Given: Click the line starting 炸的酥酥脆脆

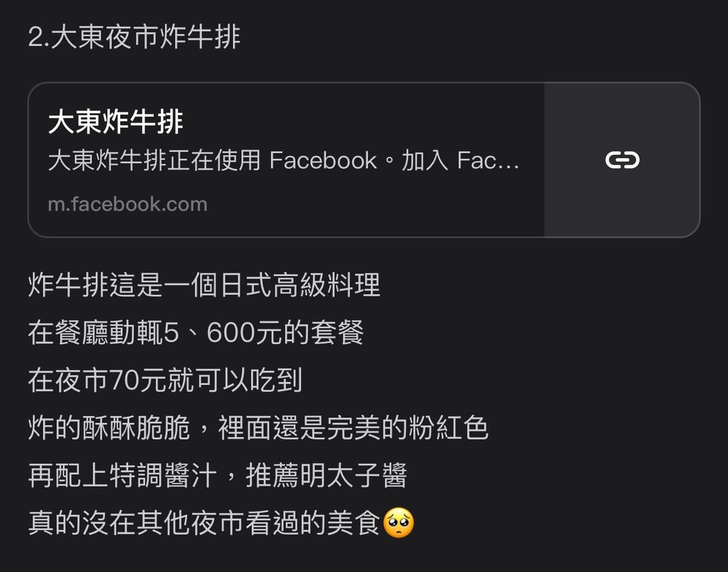Looking at the screenshot, I should [258, 428].
